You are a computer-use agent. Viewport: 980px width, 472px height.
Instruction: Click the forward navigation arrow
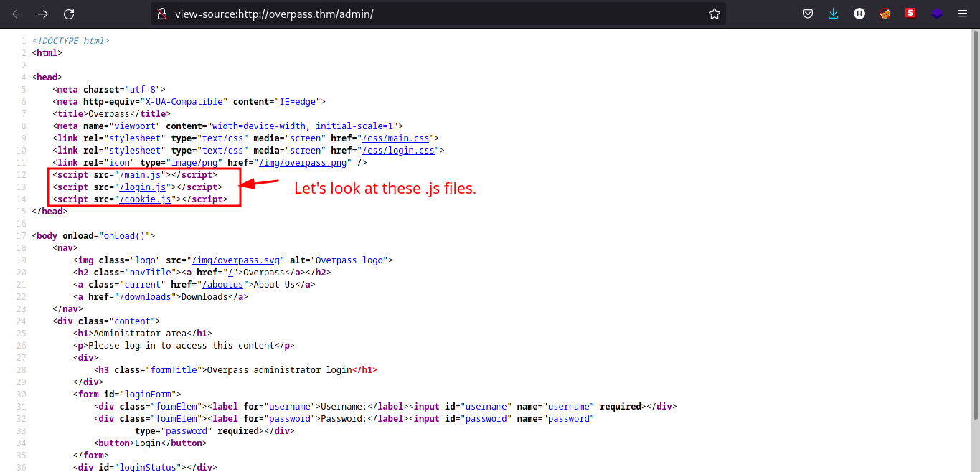pos(42,14)
